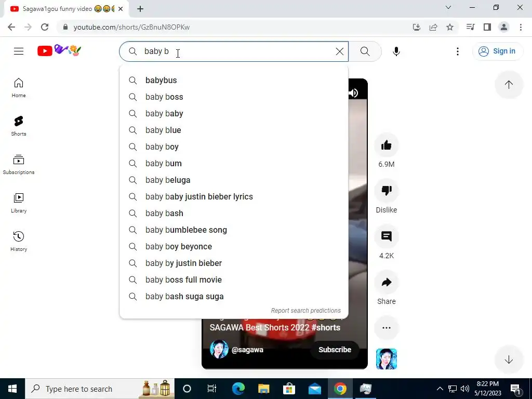Open the short's more actions menu
This screenshot has height=399, width=532.
[386, 328]
